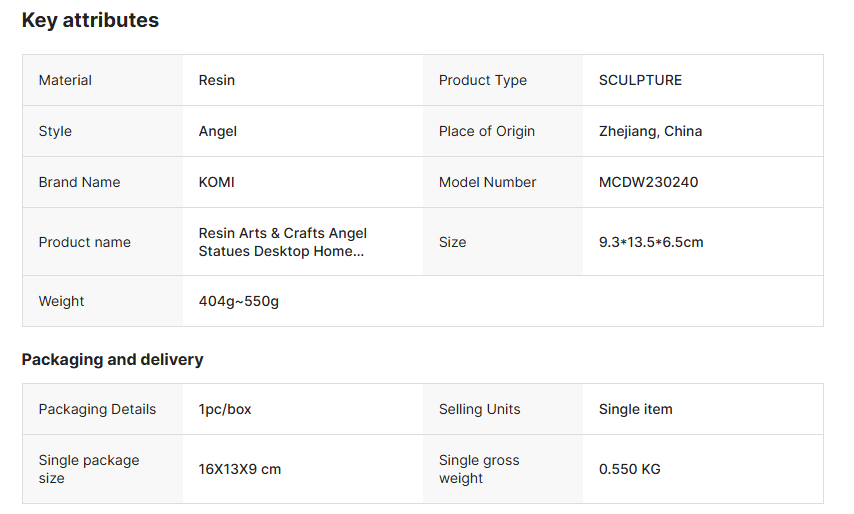
Task: Click the Key attributes heading
Action: click(90, 20)
